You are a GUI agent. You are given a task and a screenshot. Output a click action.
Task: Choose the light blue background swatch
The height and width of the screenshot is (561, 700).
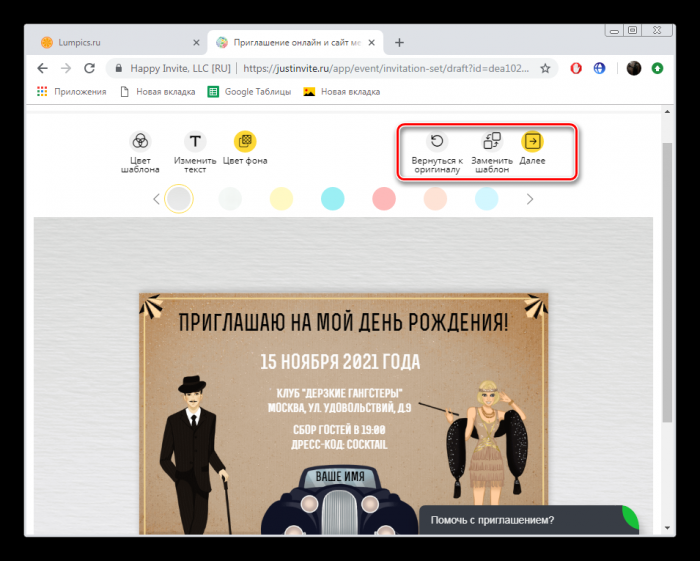click(x=487, y=199)
